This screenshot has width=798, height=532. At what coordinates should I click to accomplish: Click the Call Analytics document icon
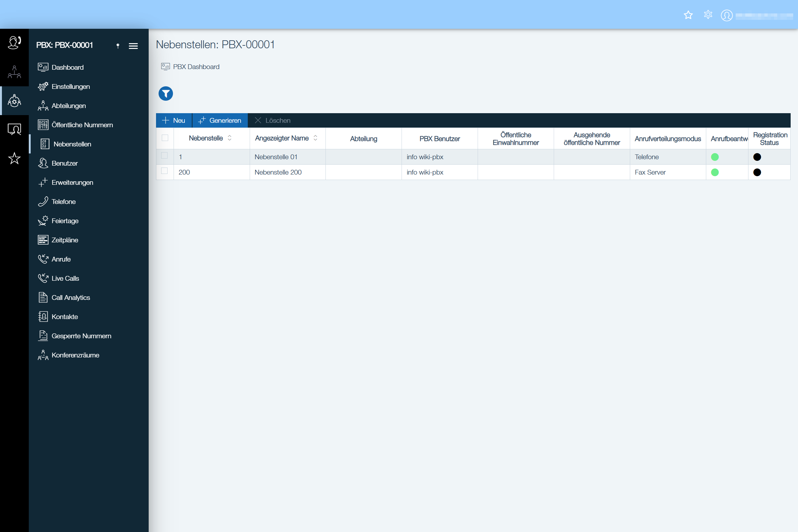click(43, 298)
